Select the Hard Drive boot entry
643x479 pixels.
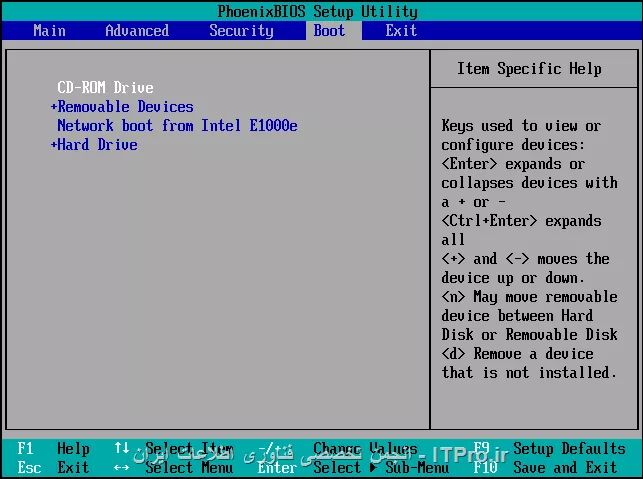pos(98,144)
